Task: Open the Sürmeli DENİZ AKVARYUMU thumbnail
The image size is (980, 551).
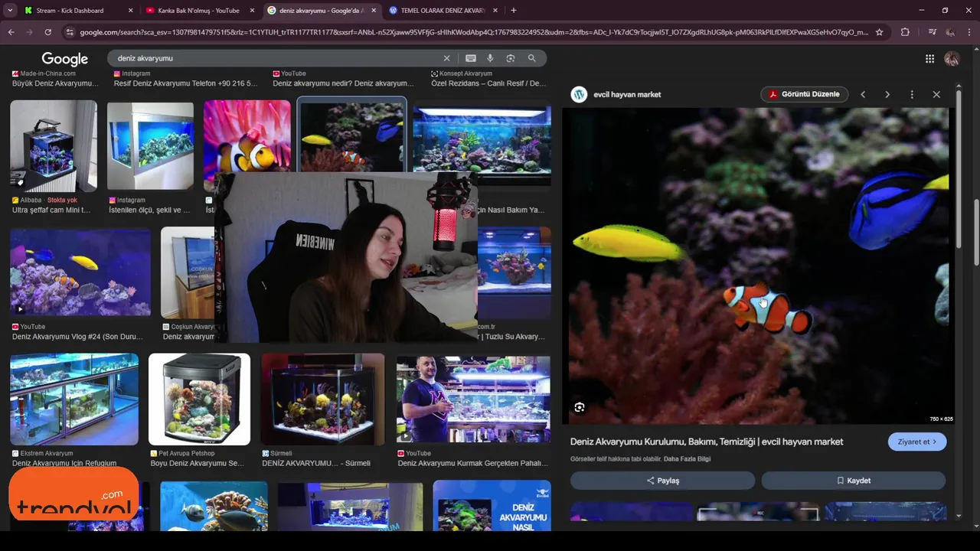Action: 322,399
